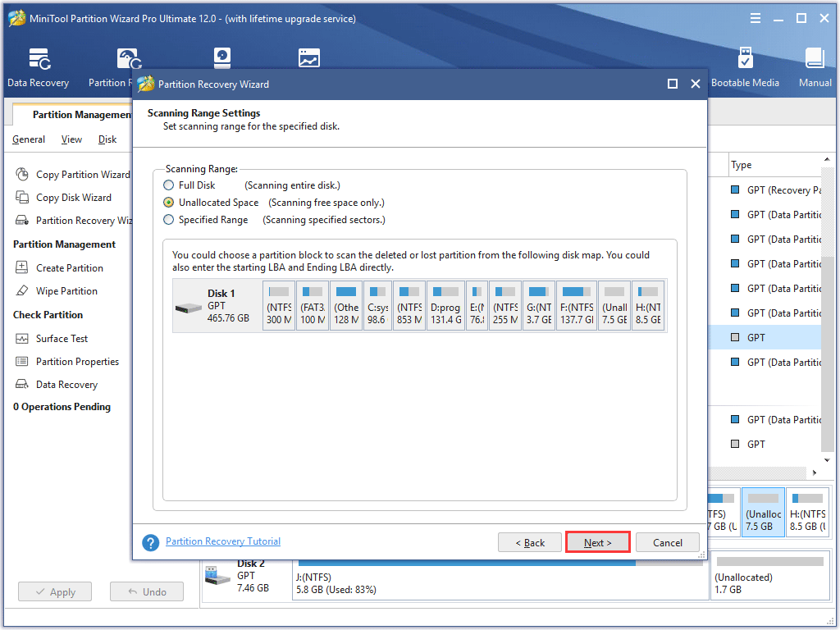
Task: Click the Disk 2 drive icon in main window
Action: [x=217, y=576]
